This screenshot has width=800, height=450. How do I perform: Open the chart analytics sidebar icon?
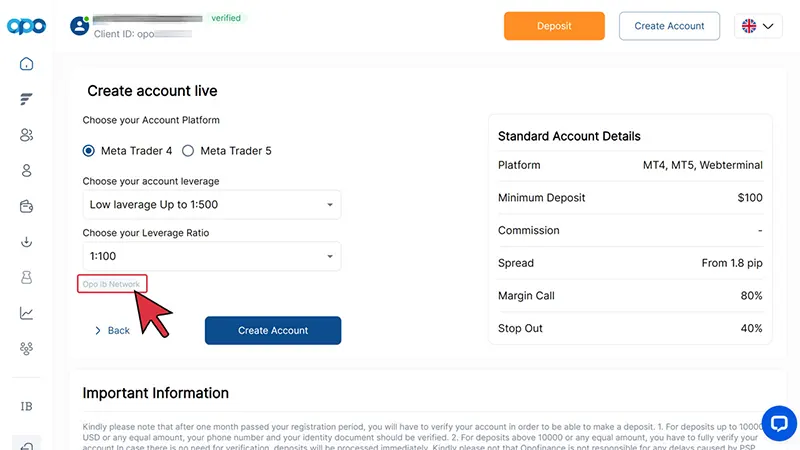click(x=27, y=313)
